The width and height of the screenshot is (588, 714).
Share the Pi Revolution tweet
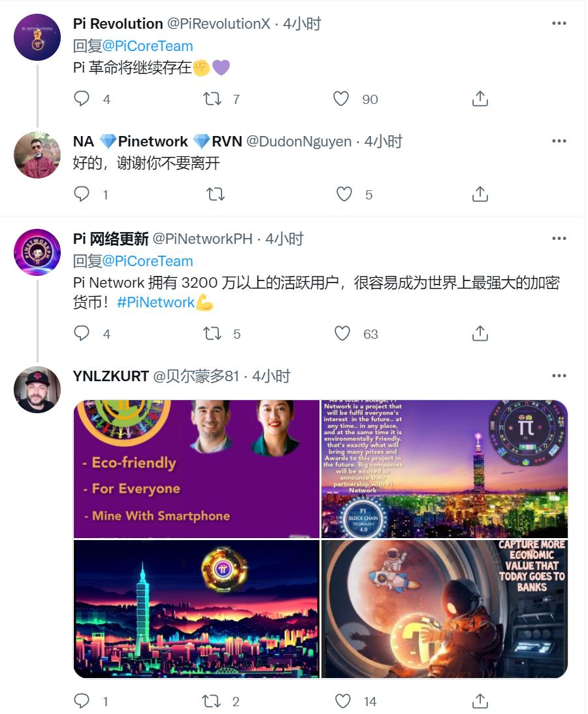pyautogui.click(x=480, y=98)
